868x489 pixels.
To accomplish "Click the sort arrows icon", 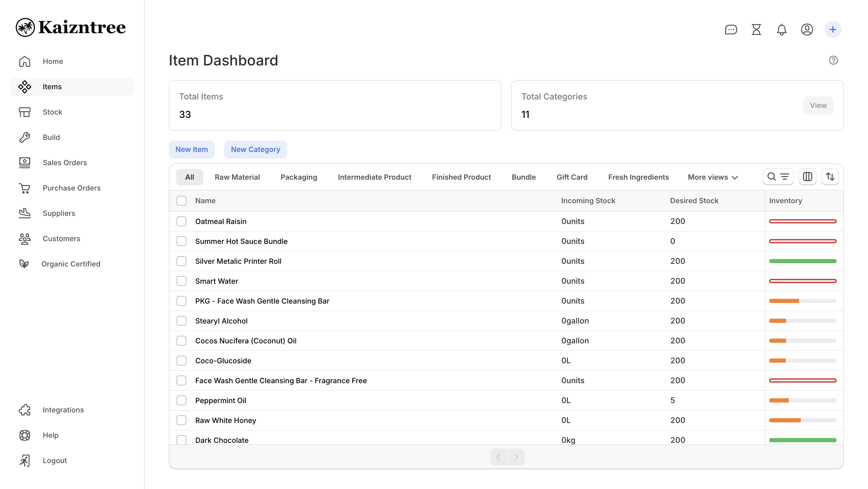I will click(x=830, y=177).
